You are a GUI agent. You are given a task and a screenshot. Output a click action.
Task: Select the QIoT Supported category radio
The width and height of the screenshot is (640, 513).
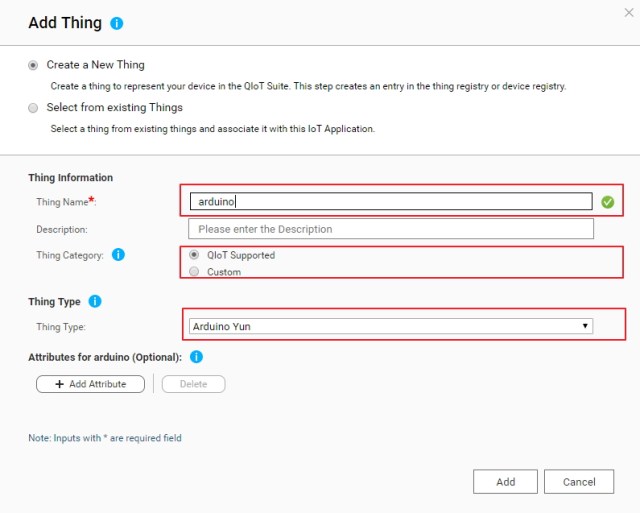click(x=194, y=255)
